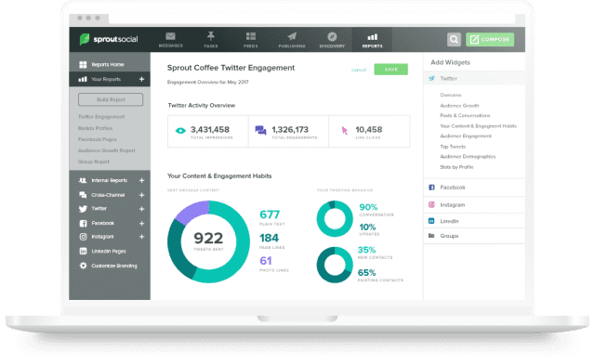The height and width of the screenshot is (364, 595).
Task: Click the total impressions eye icon
Action: [180, 130]
